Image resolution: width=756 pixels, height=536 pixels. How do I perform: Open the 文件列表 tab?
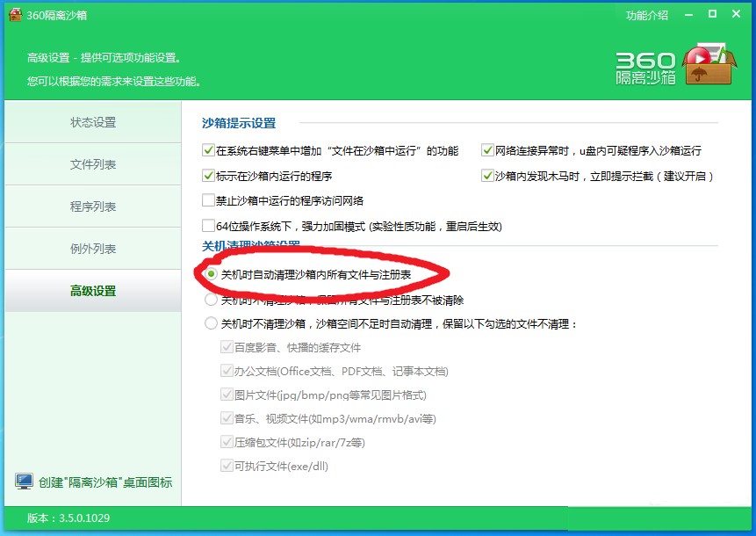coord(93,164)
